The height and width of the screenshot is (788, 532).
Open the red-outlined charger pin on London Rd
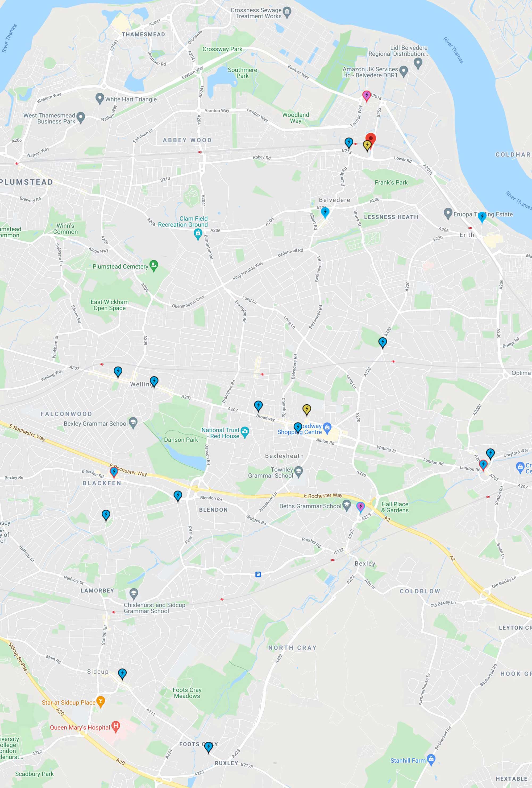(483, 465)
